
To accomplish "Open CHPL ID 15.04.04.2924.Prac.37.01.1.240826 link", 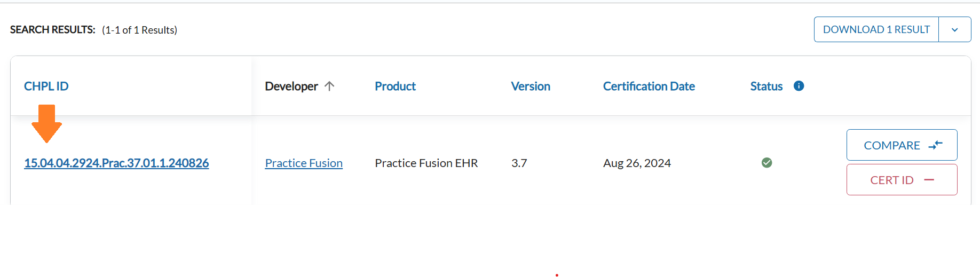I will click(x=116, y=163).
